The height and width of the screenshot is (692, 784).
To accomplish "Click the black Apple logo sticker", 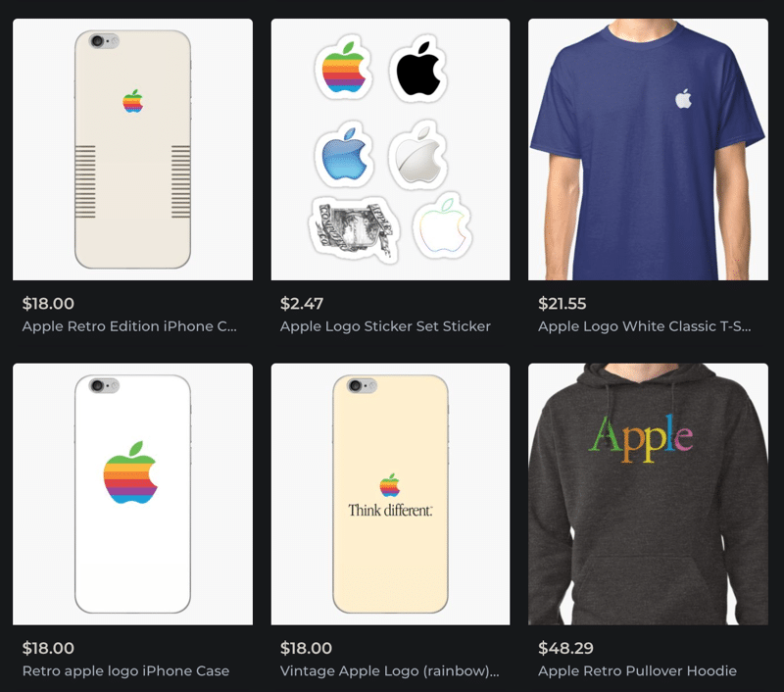I will pyautogui.click(x=418, y=68).
